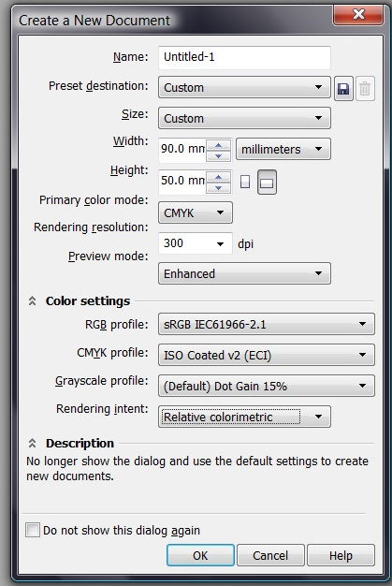Click the Help button
Screen dimensions: 392x586
coord(341,555)
